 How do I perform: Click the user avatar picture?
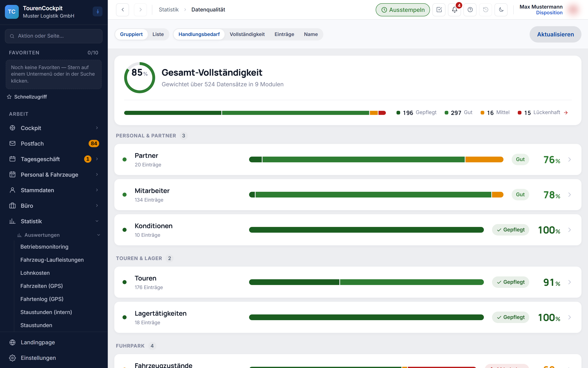coord(574,10)
